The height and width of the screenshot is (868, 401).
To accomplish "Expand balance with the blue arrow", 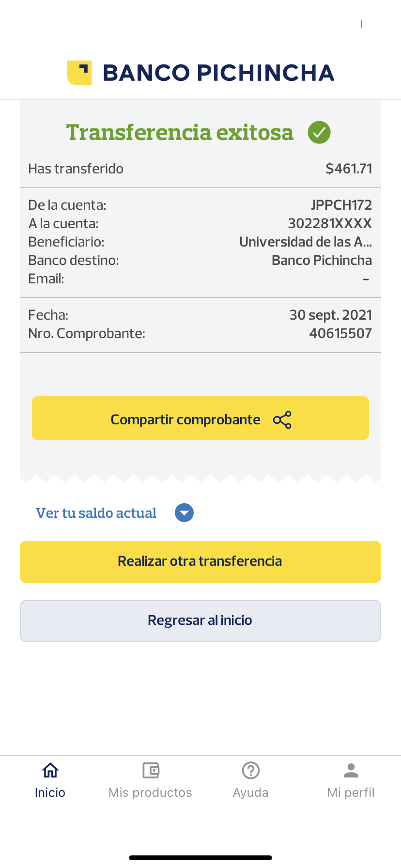I will coord(184,513).
